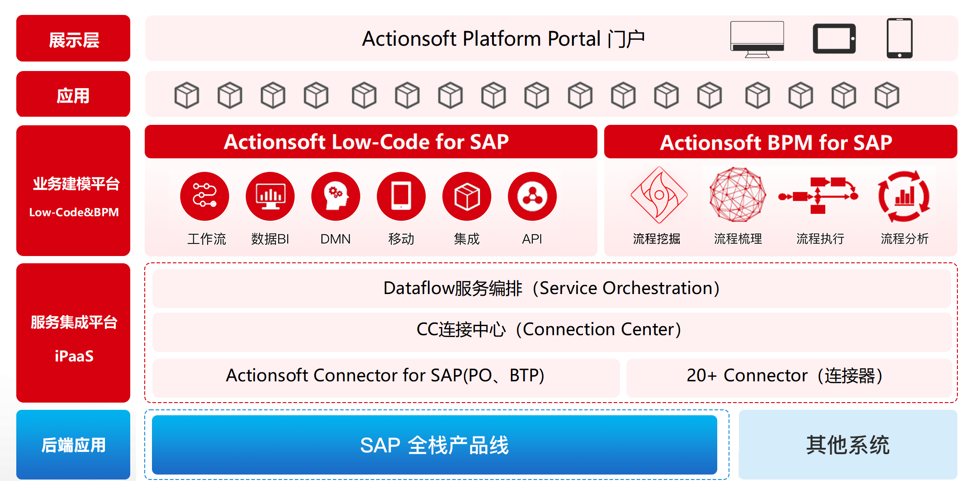
Task: Select the 流程梳理 mesh sphere icon
Action: (738, 195)
